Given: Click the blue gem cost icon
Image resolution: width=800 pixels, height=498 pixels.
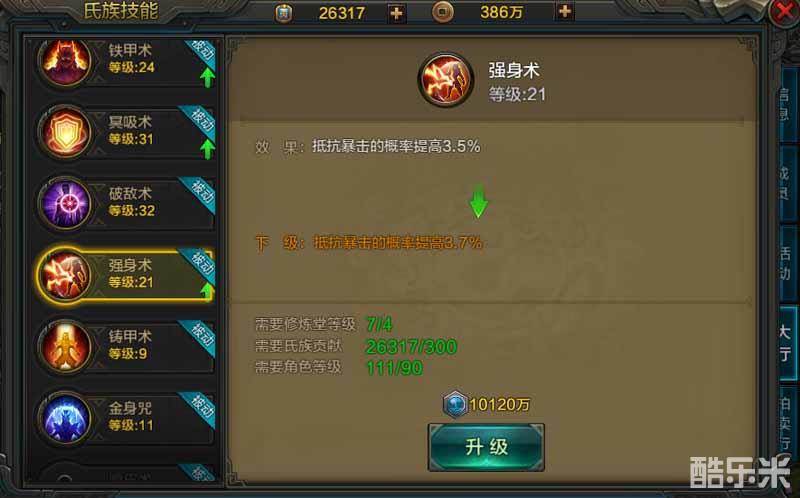Looking at the screenshot, I should 455,404.
